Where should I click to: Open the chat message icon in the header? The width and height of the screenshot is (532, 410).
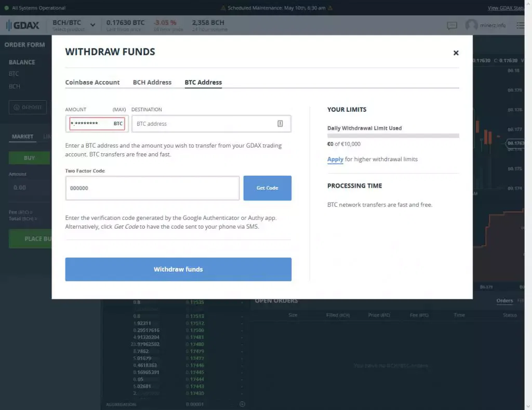tap(451, 25)
